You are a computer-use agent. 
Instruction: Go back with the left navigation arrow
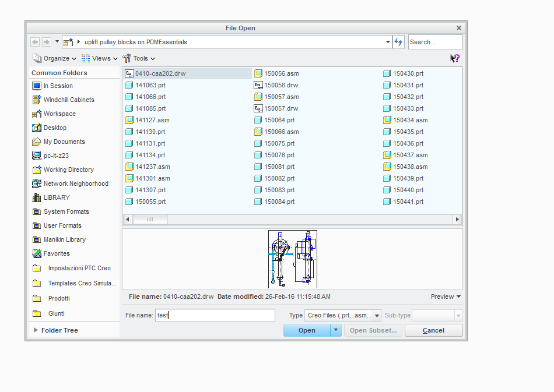coord(35,42)
